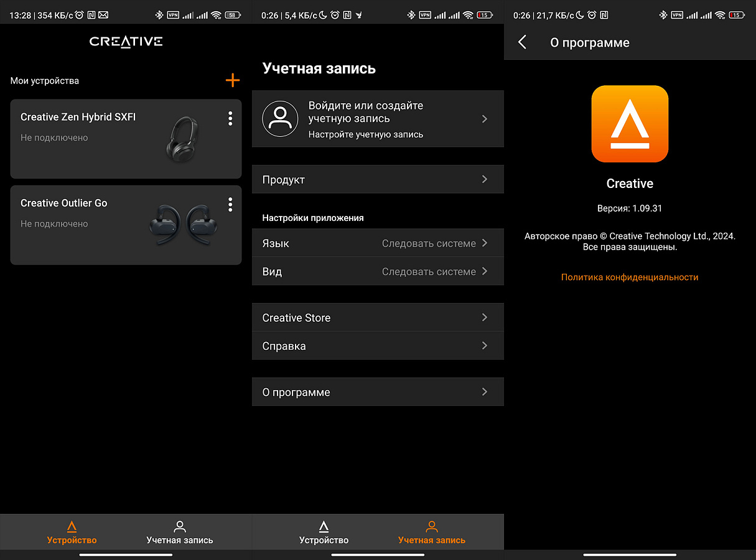Open three-dot menu for Creative Zen Hybrid SXFI
The width and height of the screenshot is (756, 560).
(230, 118)
